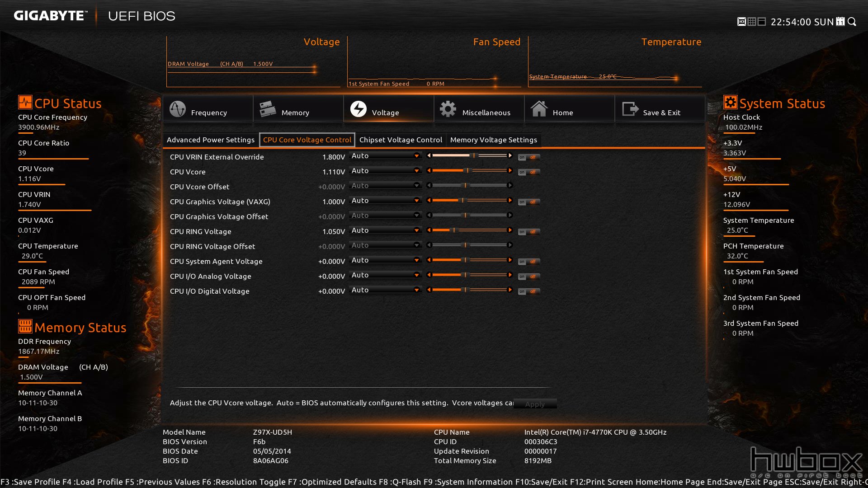Image resolution: width=868 pixels, height=488 pixels.
Task: Toggle on/off switch for CPU Vcore
Action: (529, 172)
